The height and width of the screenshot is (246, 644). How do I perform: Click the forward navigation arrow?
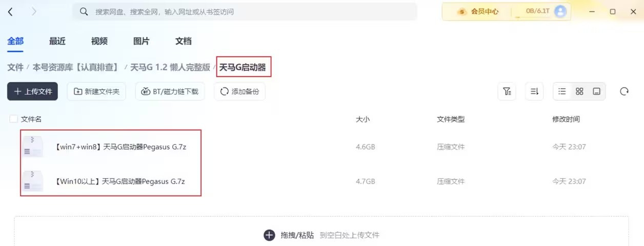point(34,11)
